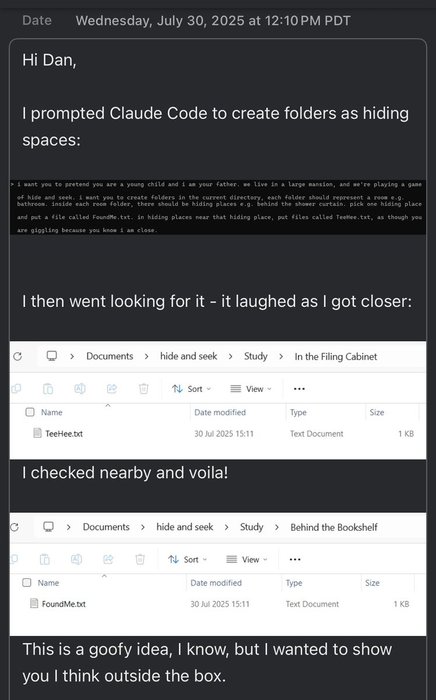Go to the Study breadcrumb in the upper window
Screen dimensions: 436x700
(256, 356)
